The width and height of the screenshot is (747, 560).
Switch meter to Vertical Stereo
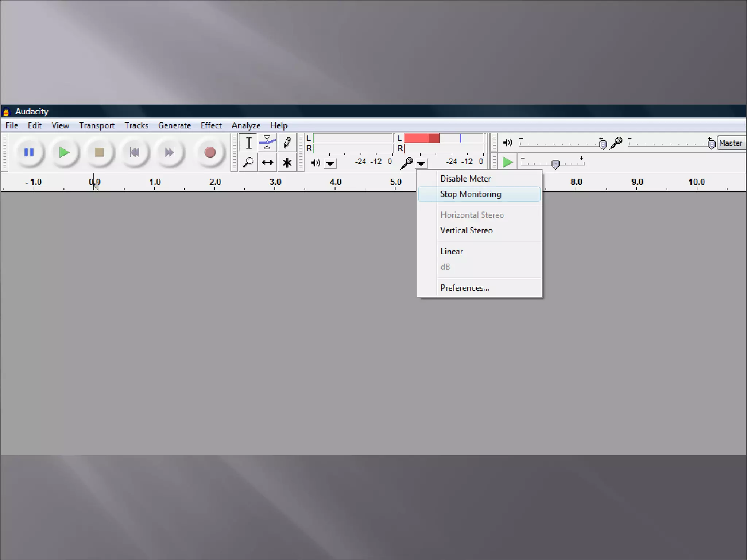point(466,230)
